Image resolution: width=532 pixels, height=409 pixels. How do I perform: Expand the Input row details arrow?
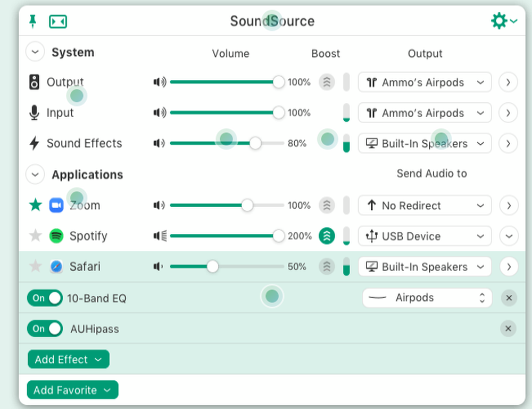[508, 113]
